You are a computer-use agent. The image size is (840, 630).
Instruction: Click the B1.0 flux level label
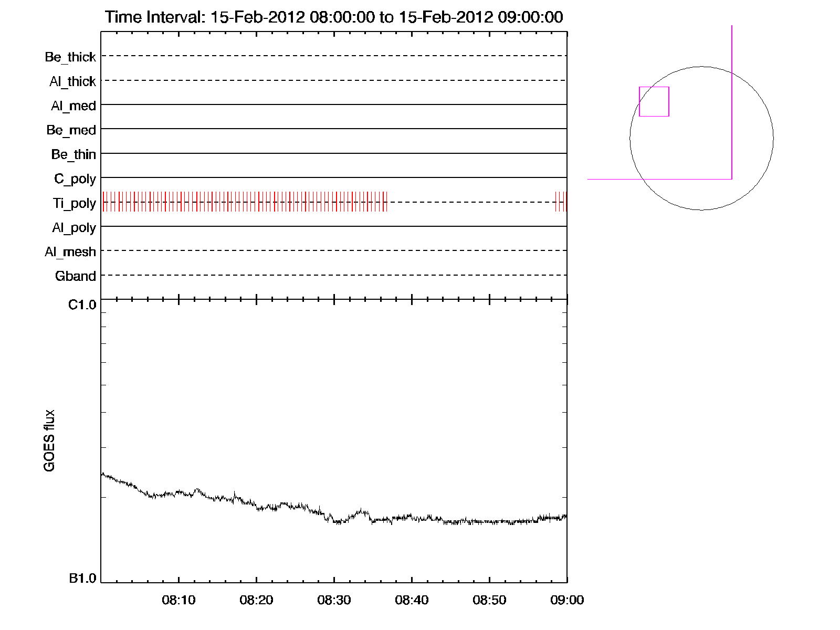[x=82, y=579]
